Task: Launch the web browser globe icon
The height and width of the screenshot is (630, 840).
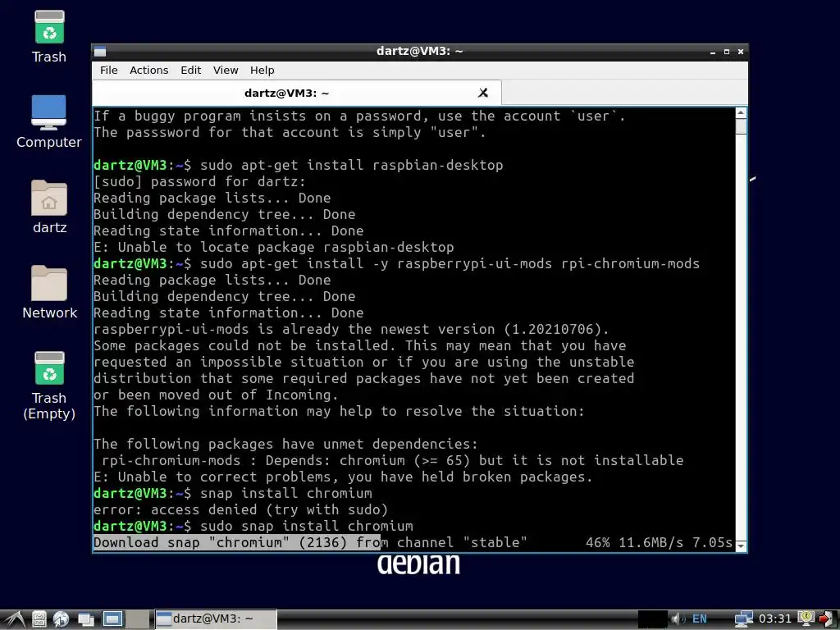Action: coord(61,619)
